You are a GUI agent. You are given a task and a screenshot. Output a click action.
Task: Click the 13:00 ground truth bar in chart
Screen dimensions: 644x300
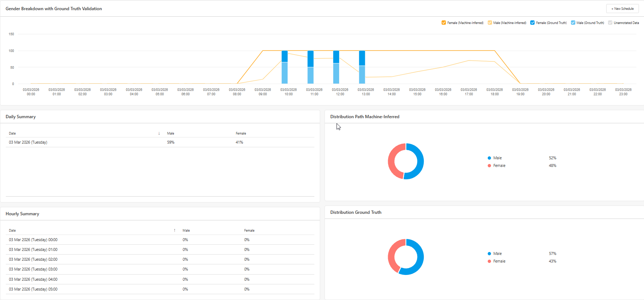click(362, 67)
